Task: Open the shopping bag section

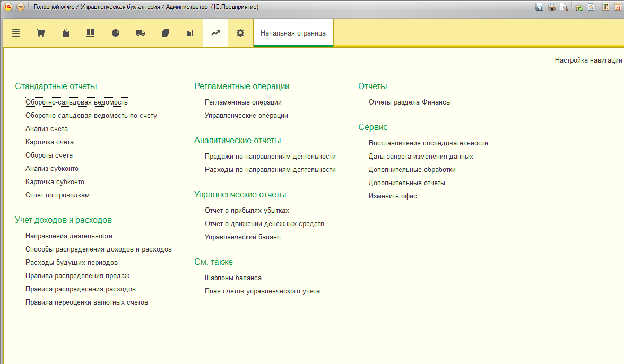Action: [x=66, y=33]
